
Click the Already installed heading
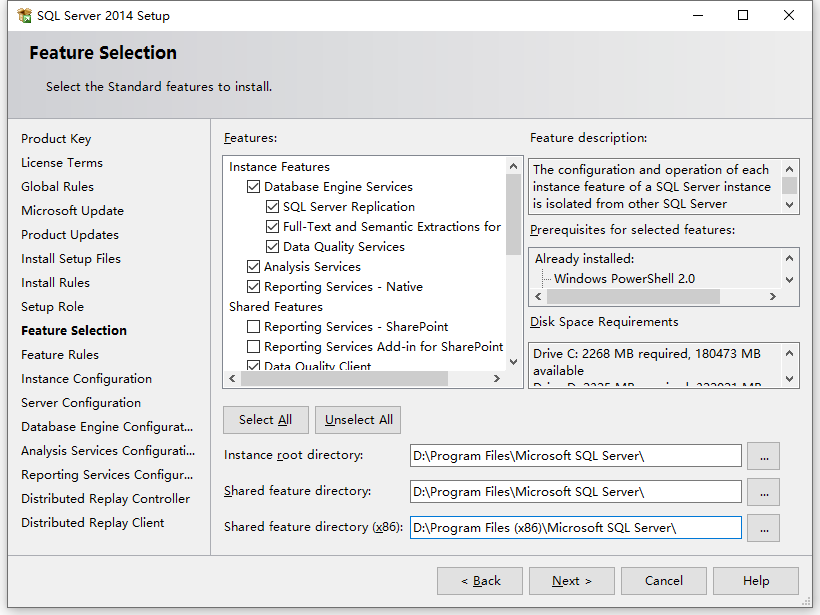coord(585,259)
